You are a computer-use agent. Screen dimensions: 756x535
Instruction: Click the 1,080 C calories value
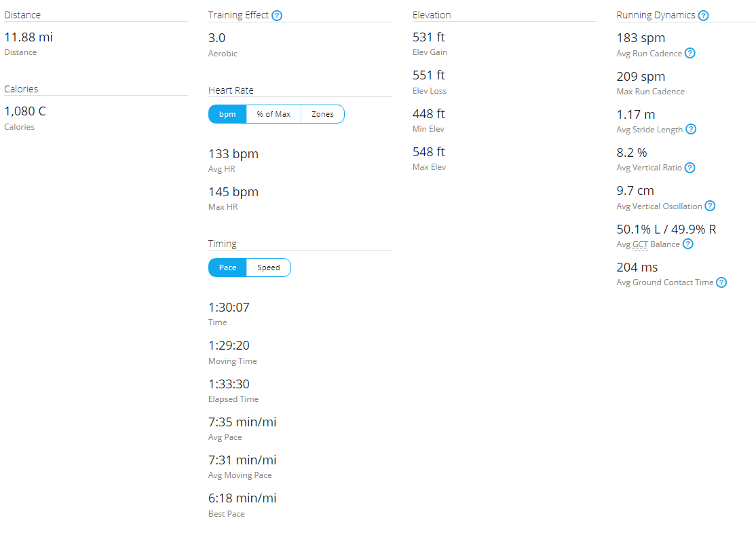tap(25, 111)
